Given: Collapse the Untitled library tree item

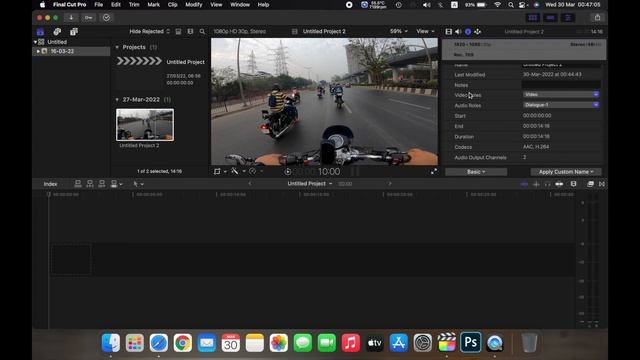Looking at the screenshot, I should (35, 42).
